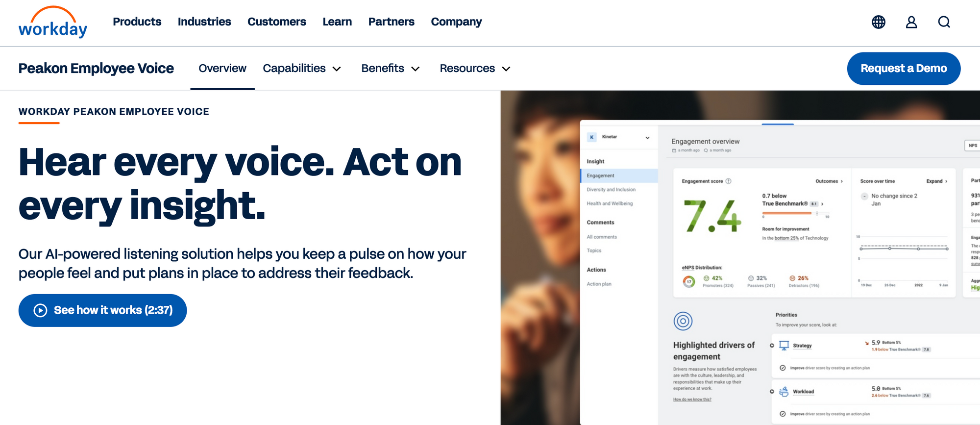Viewport: 980px width, 425px height.
Task: Open the Kinetar account dropdown
Action: click(647, 138)
